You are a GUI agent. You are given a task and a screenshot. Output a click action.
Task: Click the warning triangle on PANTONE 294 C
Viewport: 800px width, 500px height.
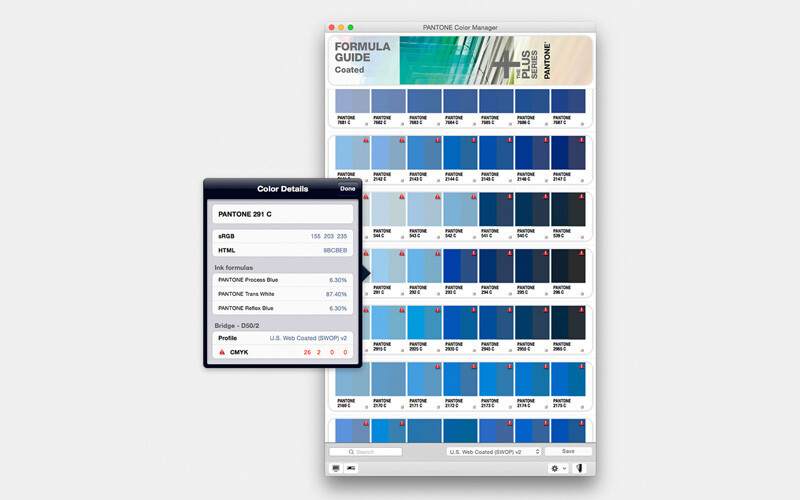click(x=510, y=253)
